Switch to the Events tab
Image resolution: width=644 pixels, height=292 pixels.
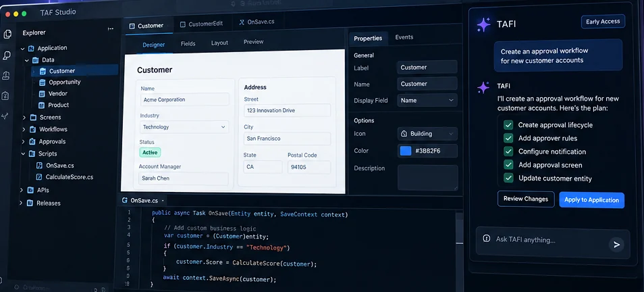click(x=404, y=37)
